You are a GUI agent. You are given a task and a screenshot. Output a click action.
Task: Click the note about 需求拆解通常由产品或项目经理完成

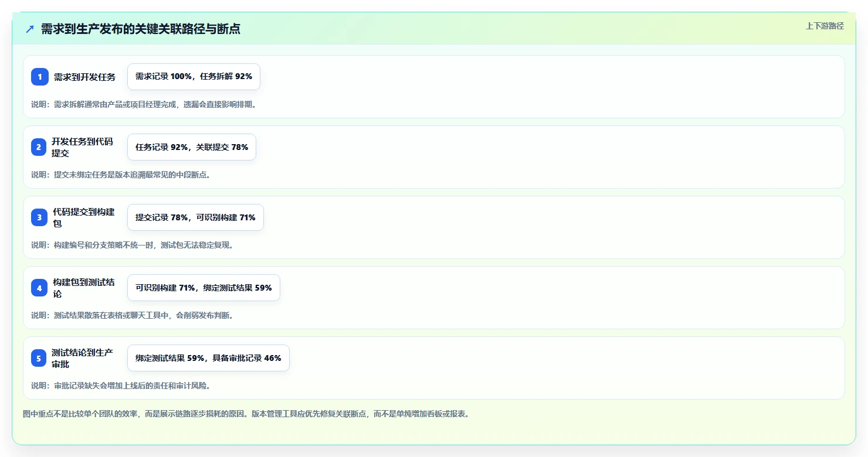pyautogui.click(x=144, y=104)
